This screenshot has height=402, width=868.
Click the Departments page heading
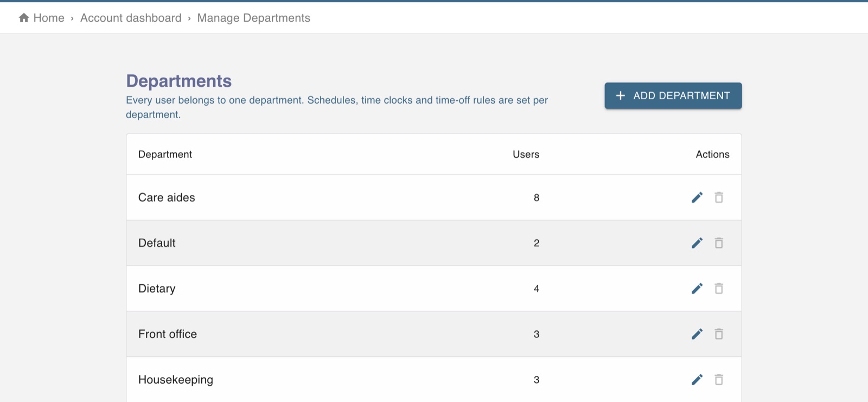click(179, 81)
